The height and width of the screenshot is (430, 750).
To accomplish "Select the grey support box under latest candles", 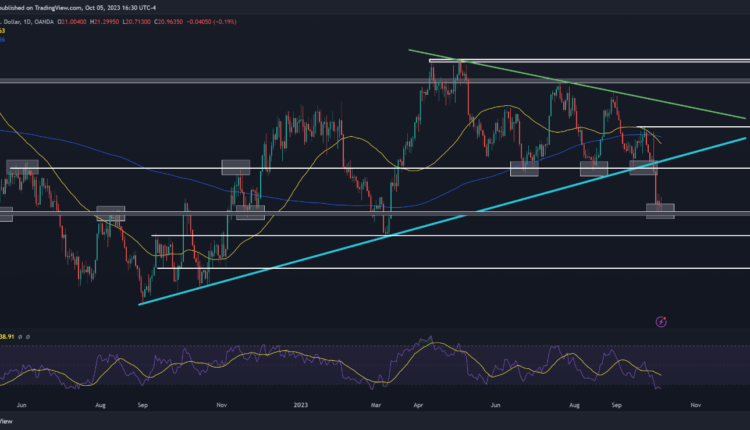I will click(661, 210).
